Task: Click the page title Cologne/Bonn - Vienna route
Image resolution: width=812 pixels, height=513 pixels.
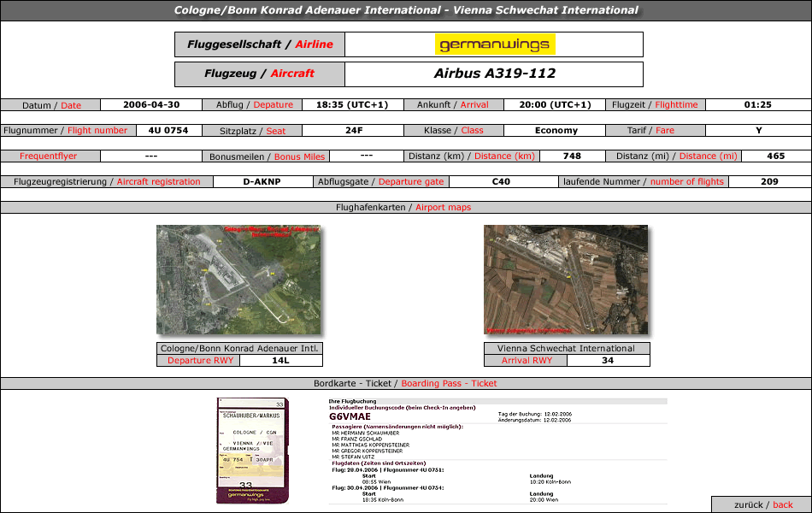Action: pos(406,10)
